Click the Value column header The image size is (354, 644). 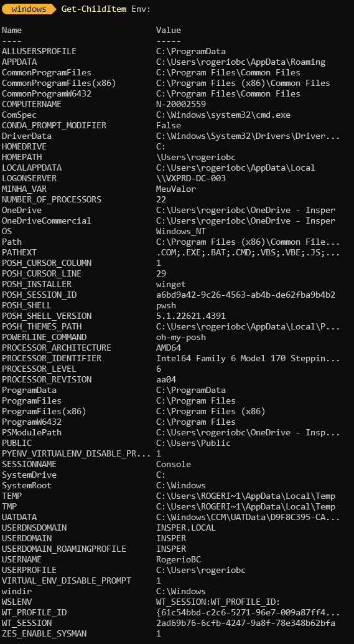(x=168, y=30)
